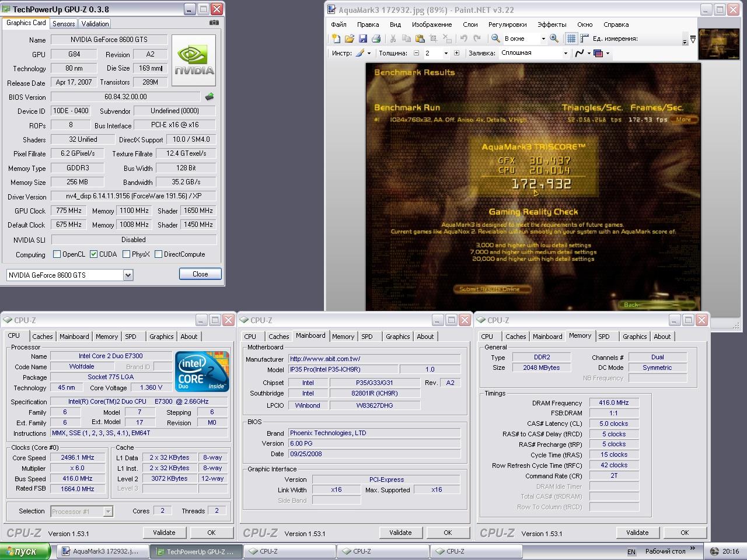Click the EN language indicator in taskbar

(x=631, y=552)
